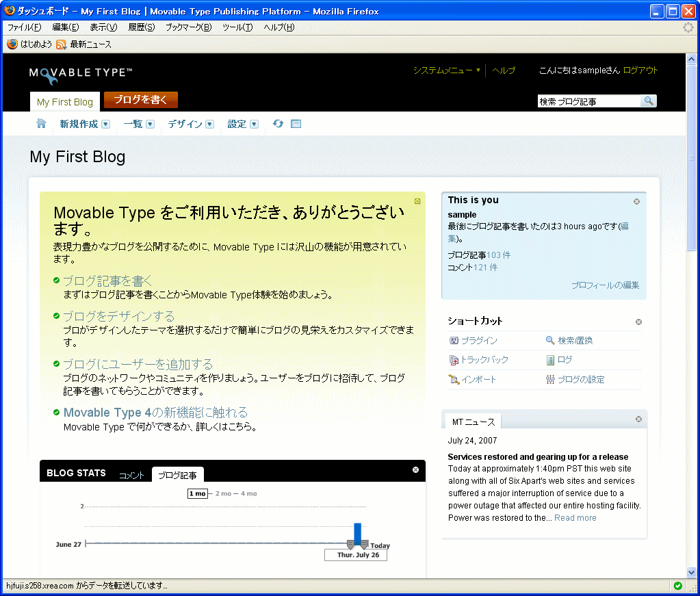
Task: Open the ファイル menu
Action: pos(24,27)
